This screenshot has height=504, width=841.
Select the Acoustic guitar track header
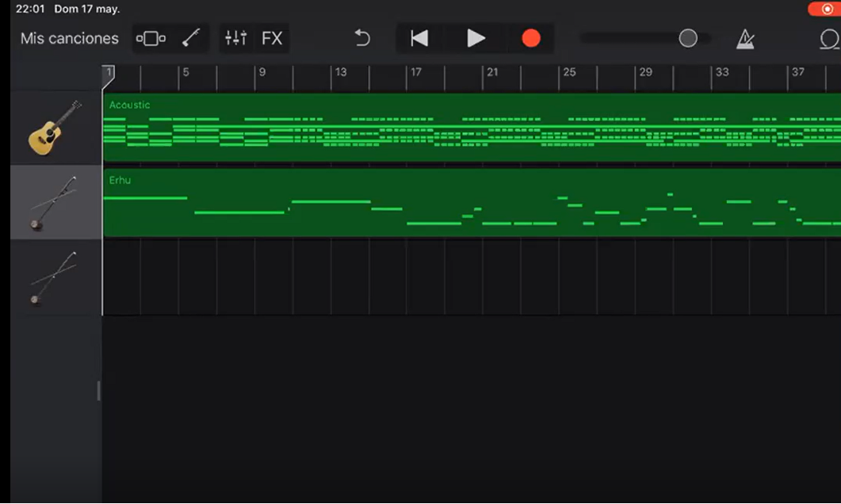(x=55, y=128)
